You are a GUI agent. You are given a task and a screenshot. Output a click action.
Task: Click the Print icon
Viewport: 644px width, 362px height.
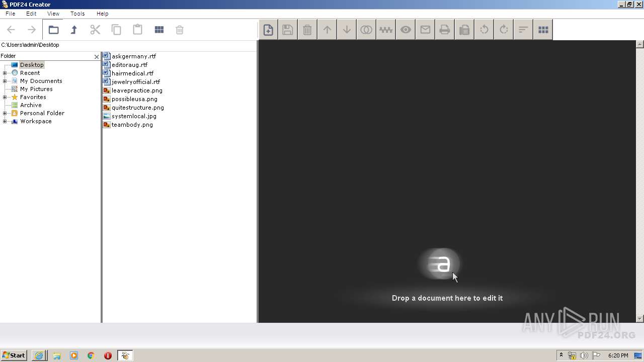(x=445, y=30)
